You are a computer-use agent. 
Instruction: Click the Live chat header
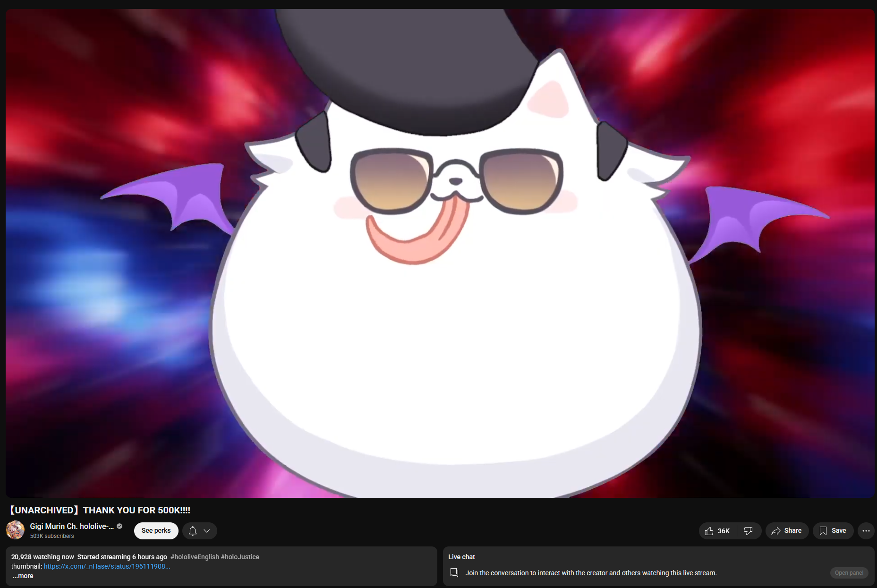[461, 557]
